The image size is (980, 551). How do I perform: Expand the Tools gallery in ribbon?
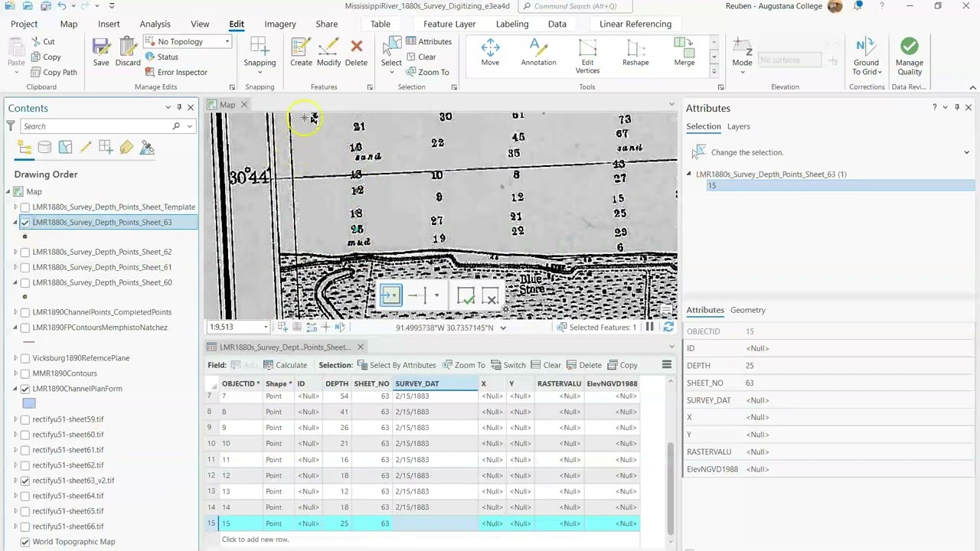714,72
